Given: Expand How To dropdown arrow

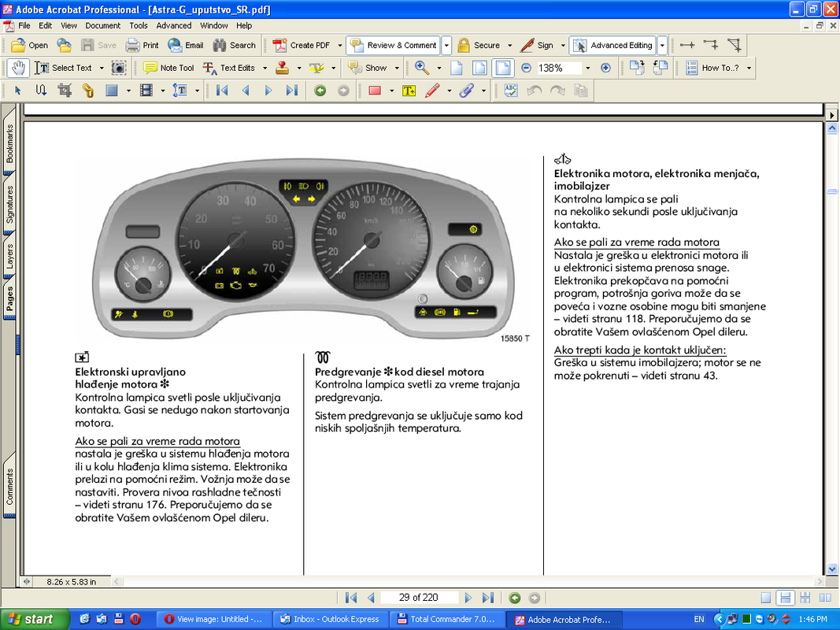Looking at the screenshot, I should (x=749, y=68).
